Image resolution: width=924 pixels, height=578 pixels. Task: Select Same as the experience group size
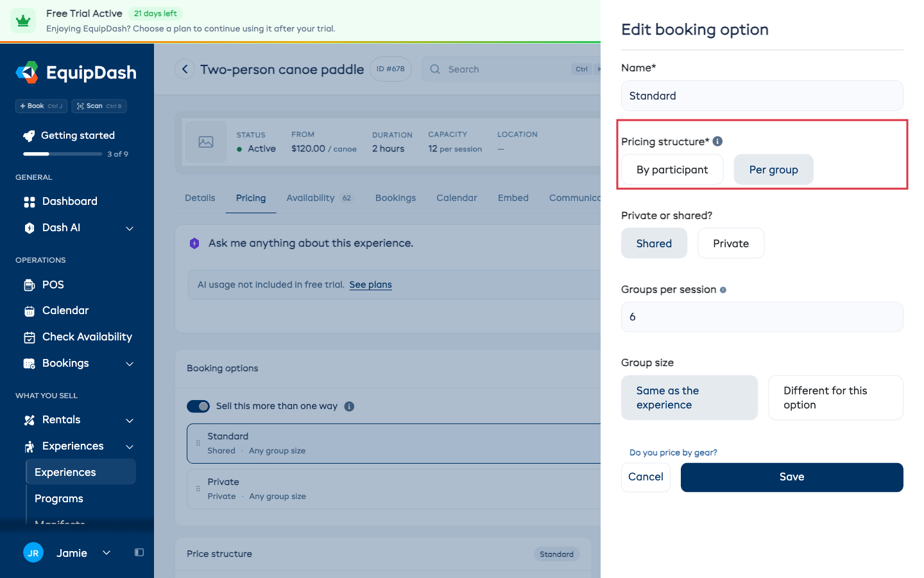pyautogui.click(x=689, y=398)
